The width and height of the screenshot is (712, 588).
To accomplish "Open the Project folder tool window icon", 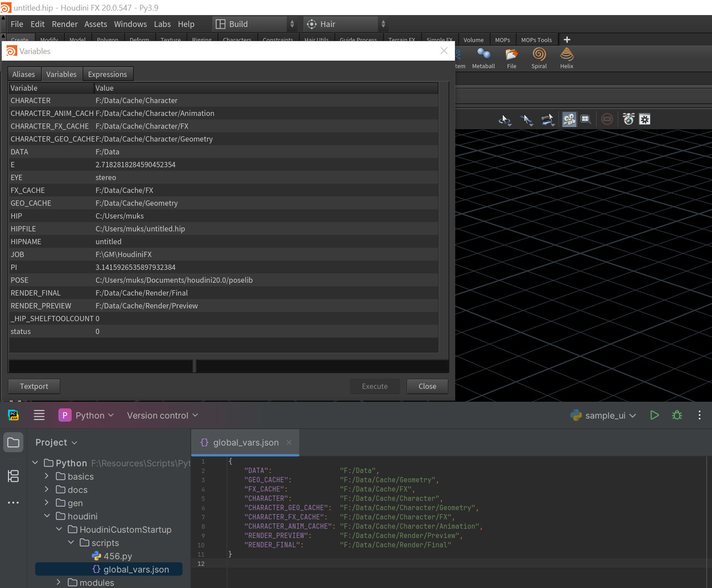I will click(x=13, y=442).
